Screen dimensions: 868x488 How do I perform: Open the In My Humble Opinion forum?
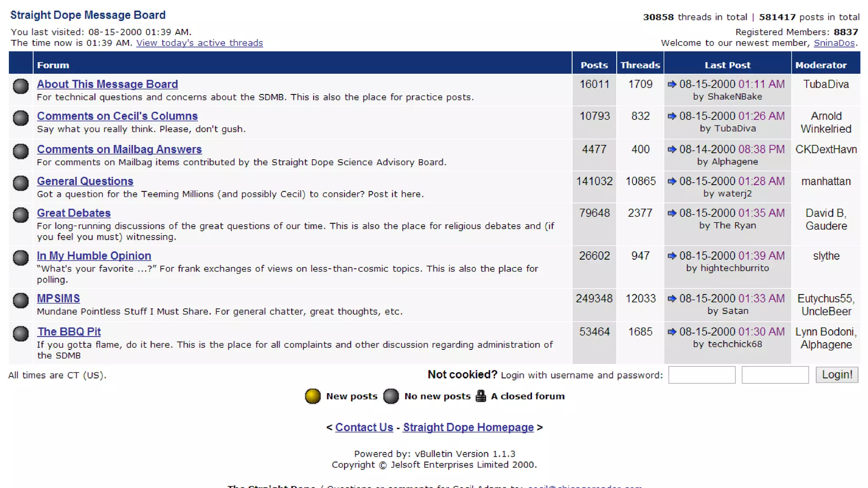click(x=94, y=256)
